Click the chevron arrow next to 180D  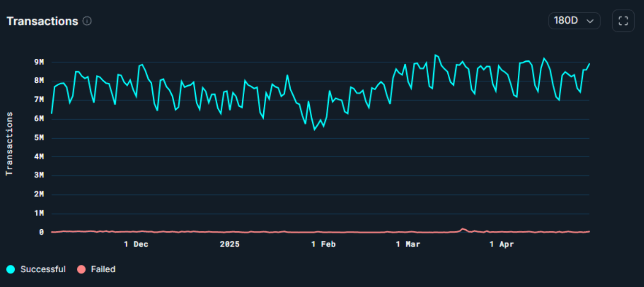(x=590, y=21)
